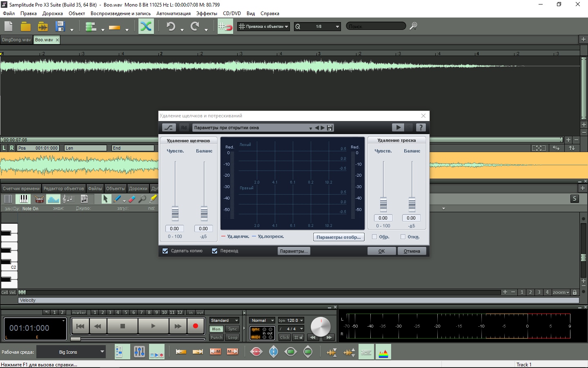
Task: Save the project with the floppy disk icon
Action: point(60,27)
